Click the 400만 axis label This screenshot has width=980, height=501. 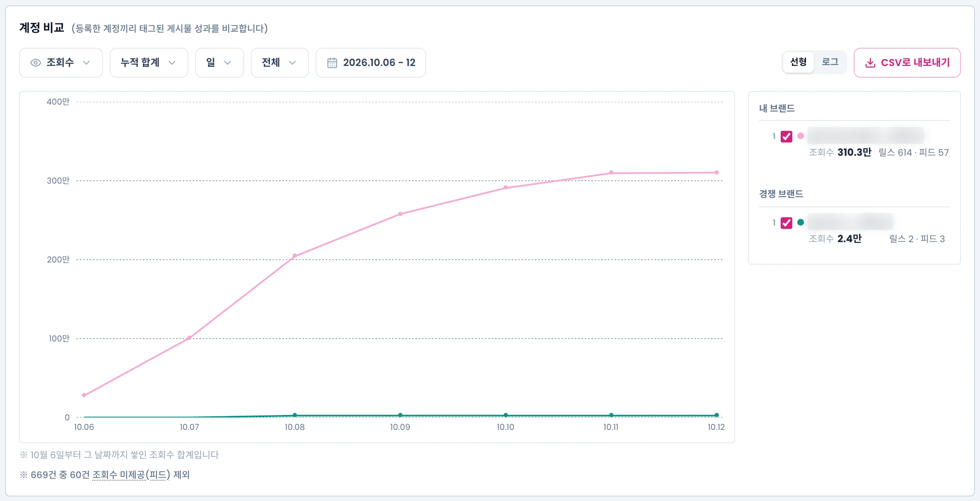click(58, 102)
